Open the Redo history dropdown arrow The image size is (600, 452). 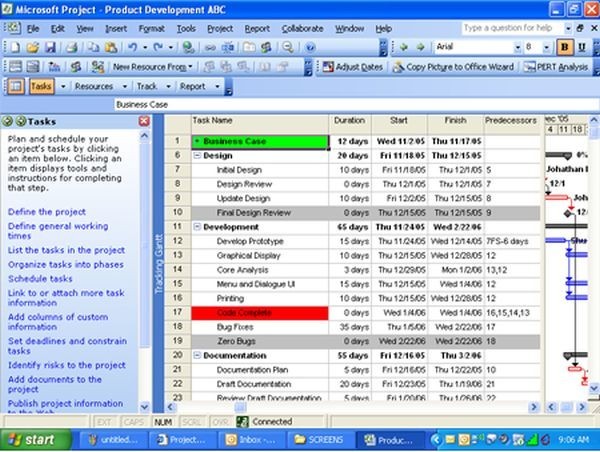click(171, 47)
